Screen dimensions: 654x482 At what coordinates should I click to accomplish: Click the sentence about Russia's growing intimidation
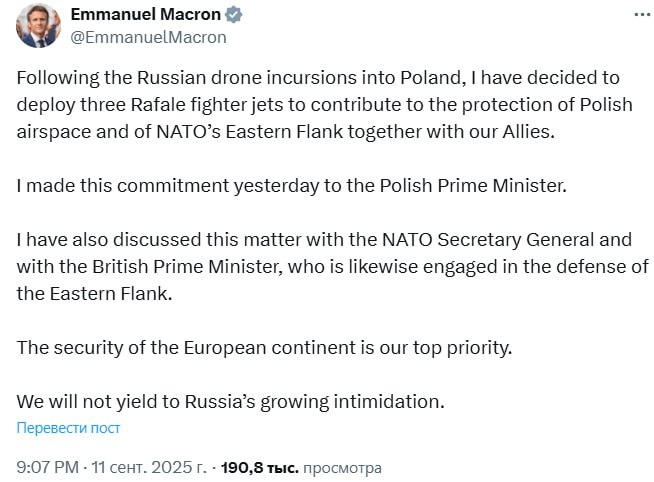pyautogui.click(x=230, y=401)
